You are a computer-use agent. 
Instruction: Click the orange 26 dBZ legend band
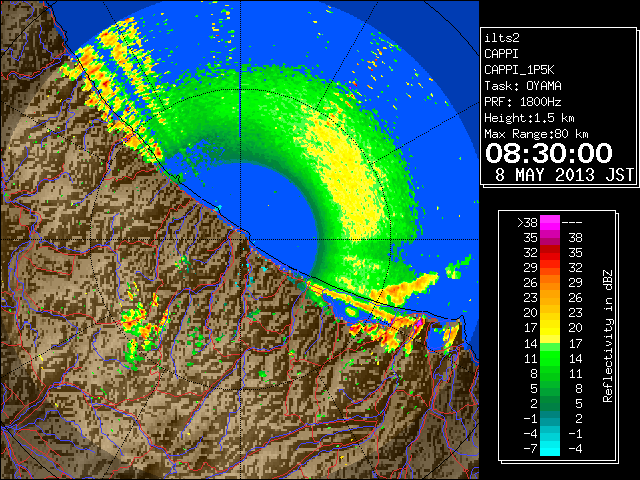point(550,283)
